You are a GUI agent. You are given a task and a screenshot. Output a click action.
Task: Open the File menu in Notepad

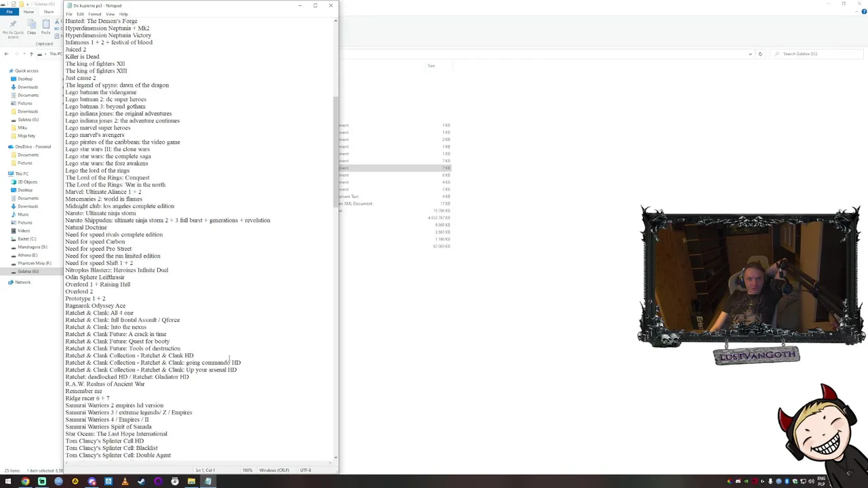69,14
